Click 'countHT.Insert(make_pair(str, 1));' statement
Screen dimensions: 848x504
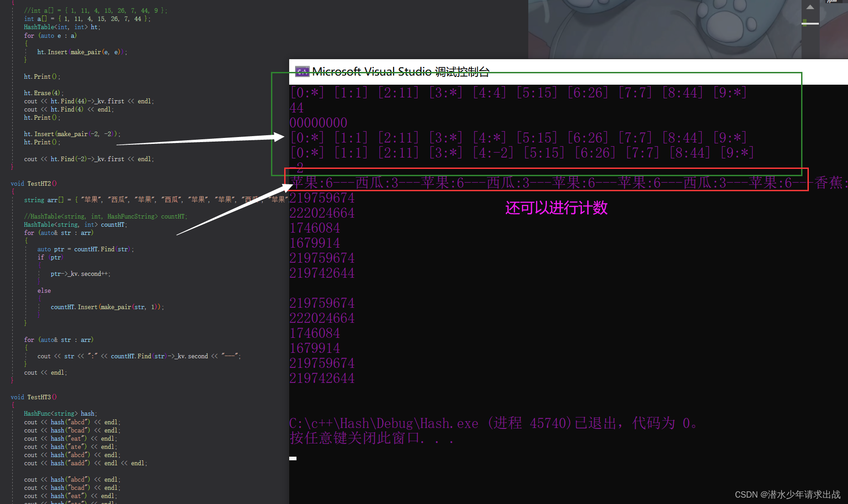coord(107,307)
